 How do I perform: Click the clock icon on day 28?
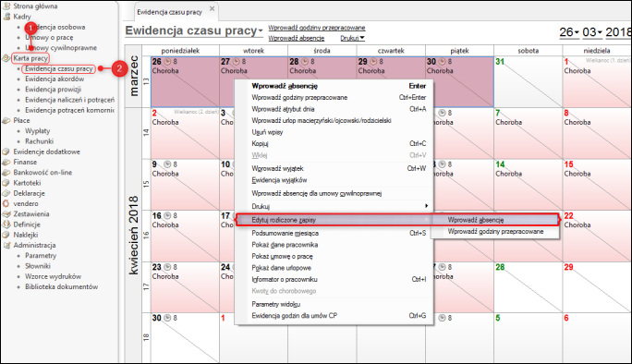[x=305, y=62]
